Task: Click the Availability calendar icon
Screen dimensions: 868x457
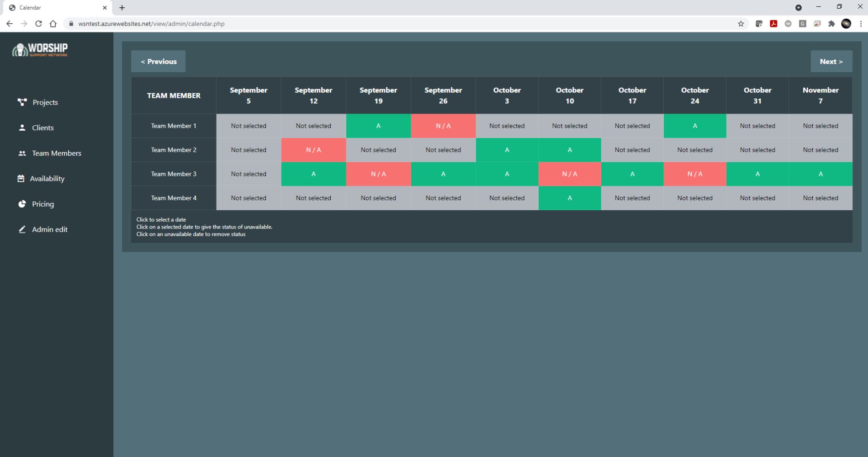Action: click(x=21, y=178)
